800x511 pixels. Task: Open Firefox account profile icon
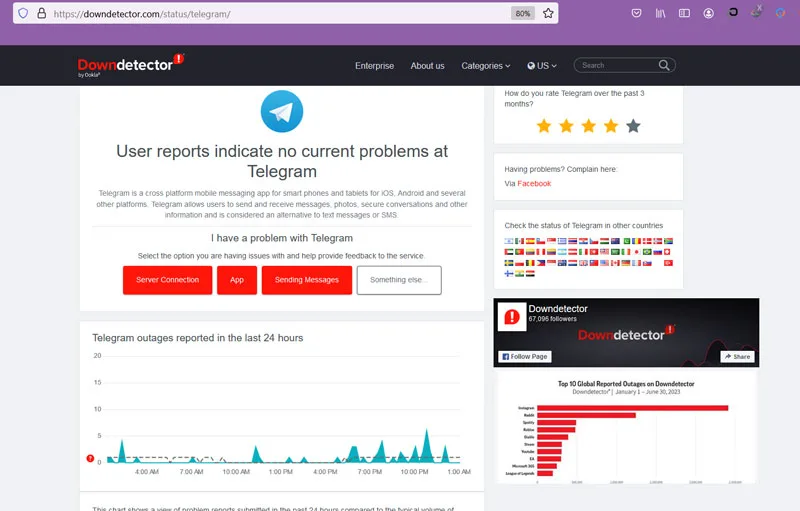tap(708, 13)
